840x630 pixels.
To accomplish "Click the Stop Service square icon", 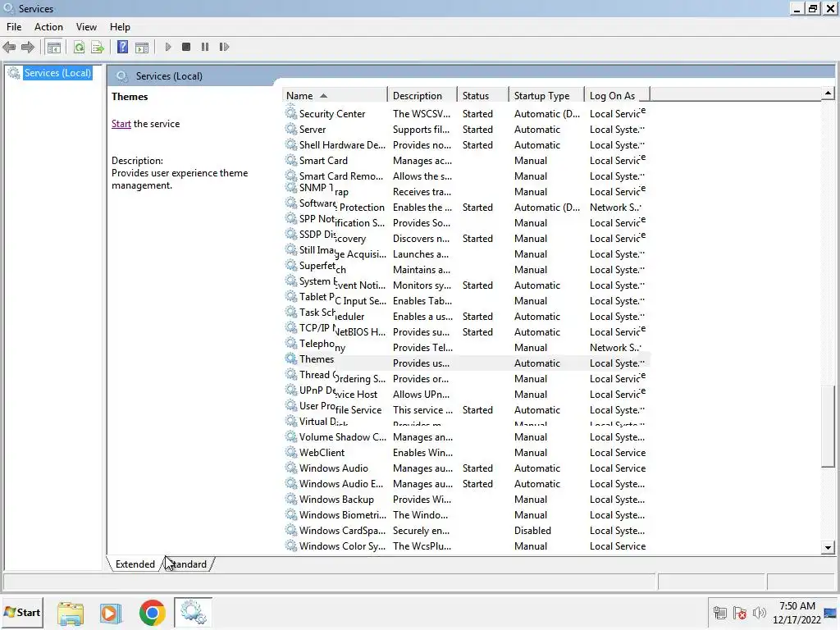I will point(186,47).
